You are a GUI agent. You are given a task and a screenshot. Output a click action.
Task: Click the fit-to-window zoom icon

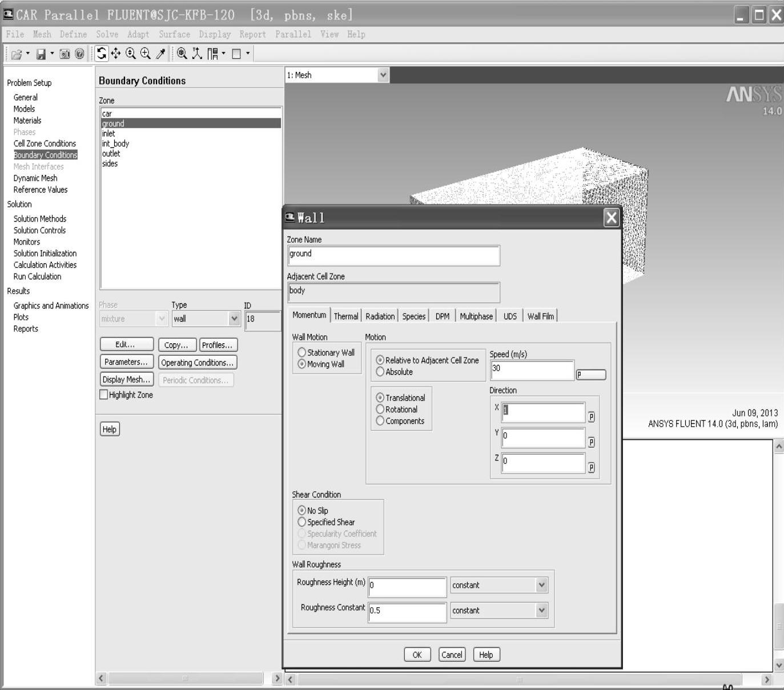point(182,54)
